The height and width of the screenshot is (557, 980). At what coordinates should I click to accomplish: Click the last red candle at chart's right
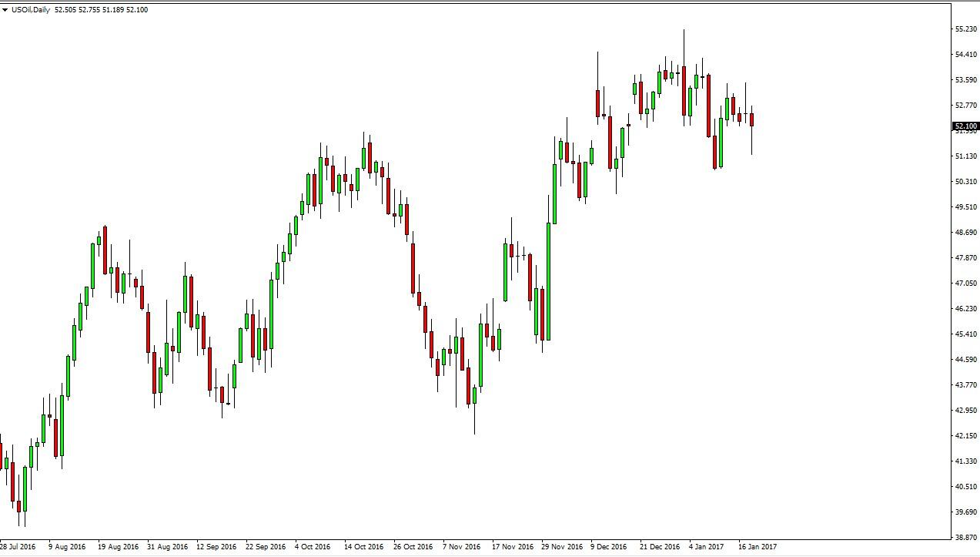tap(751, 119)
